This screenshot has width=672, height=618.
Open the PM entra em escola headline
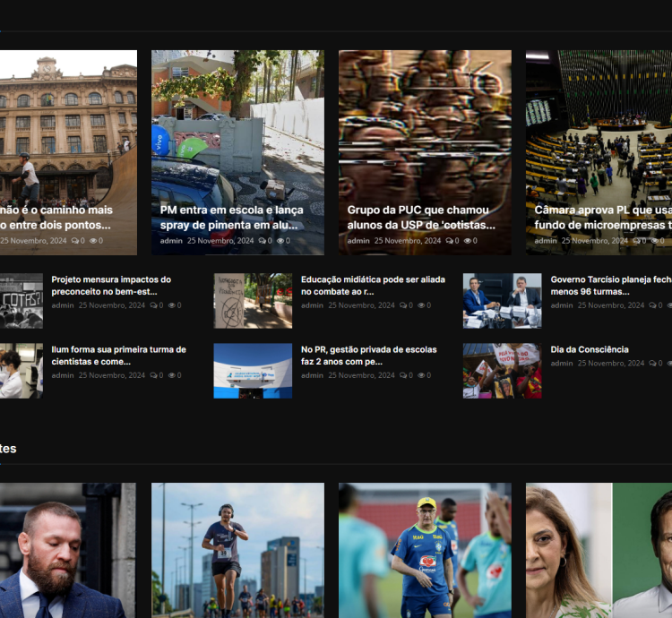pos(231,217)
